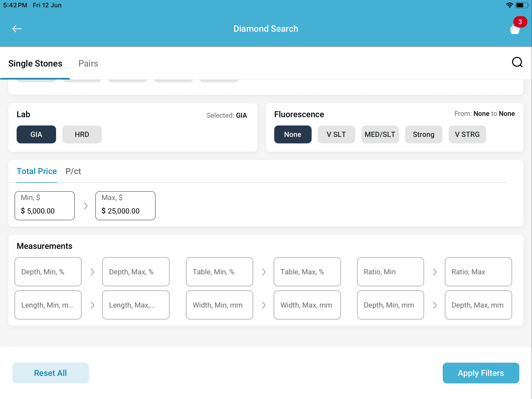Image resolution: width=532 pixels, height=399 pixels.
Task: Select the P/ct price tab
Action: pyautogui.click(x=73, y=171)
